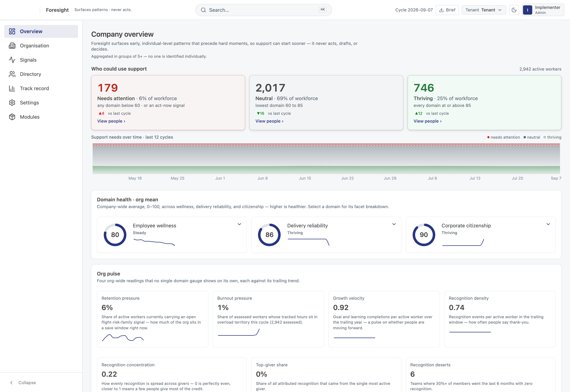Click the Implementer avatar badge
Screen dimensions: 570x392
(528, 10)
